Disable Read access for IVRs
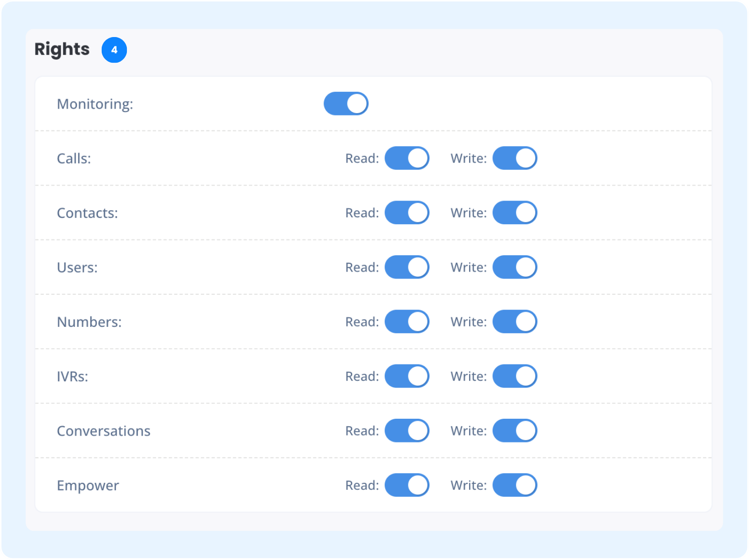The image size is (749, 560). point(407,376)
